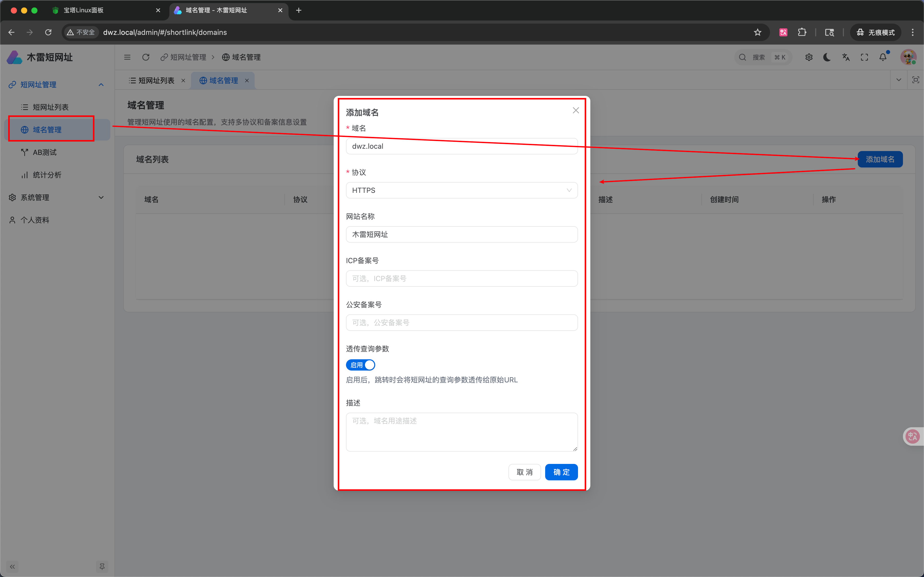Disable the 透传查询参数 switch
This screenshot has height=577, width=924.
click(x=360, y=365)
